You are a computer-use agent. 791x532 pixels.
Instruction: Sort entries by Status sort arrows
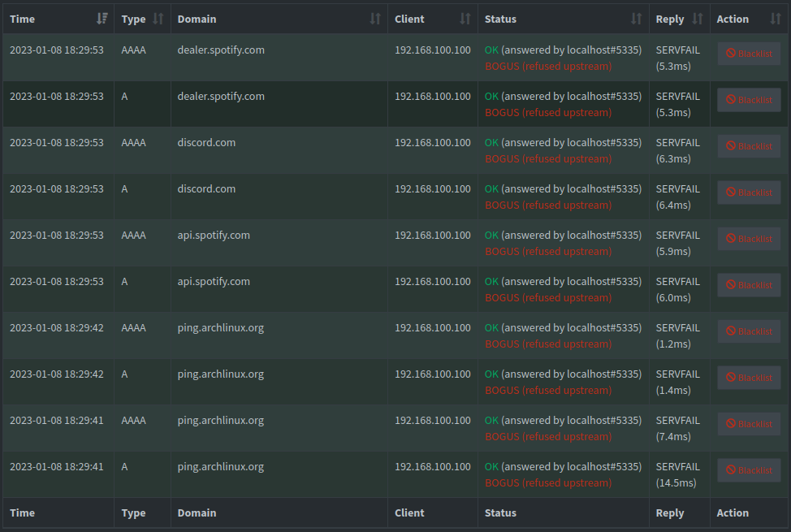pyautogui.click(x=636, y=19)
